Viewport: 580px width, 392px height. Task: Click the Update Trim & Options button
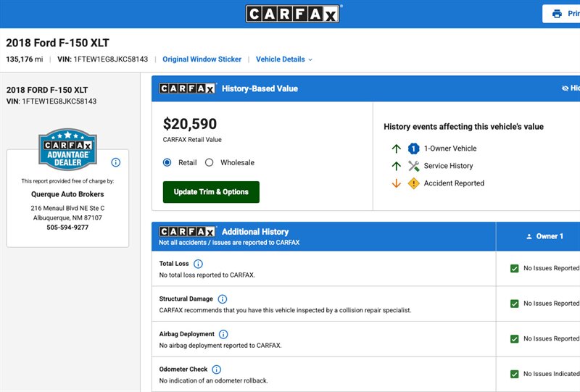coord(211,192)
